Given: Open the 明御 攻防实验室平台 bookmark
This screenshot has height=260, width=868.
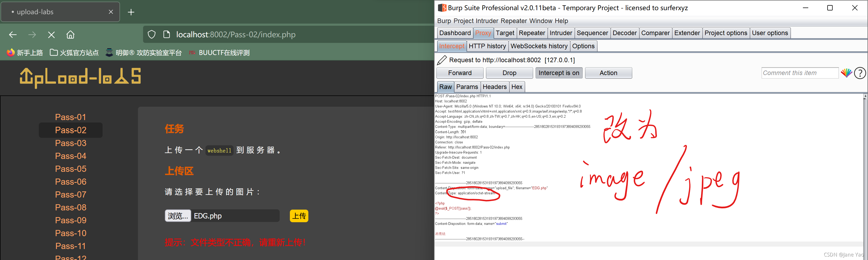Looking at the screenshot, I should coord(144,53).
